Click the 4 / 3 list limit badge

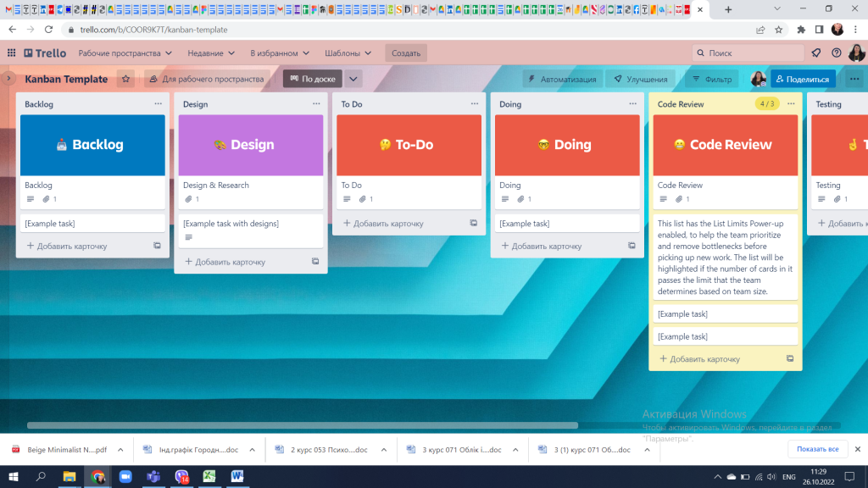(767, 103)
